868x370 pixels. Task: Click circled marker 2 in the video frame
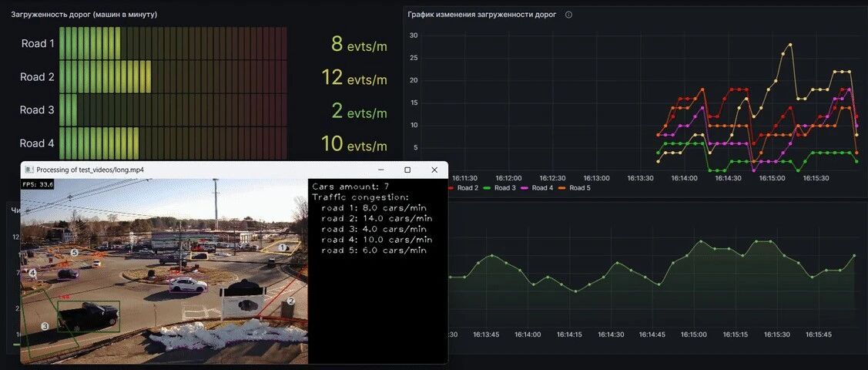click(290, 301)
